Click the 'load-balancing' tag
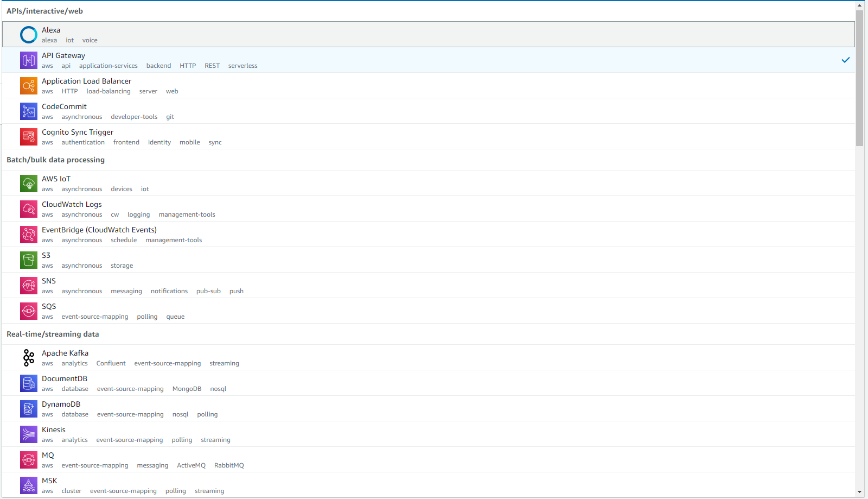Viewport: 868px width, 499px height. 108,91
